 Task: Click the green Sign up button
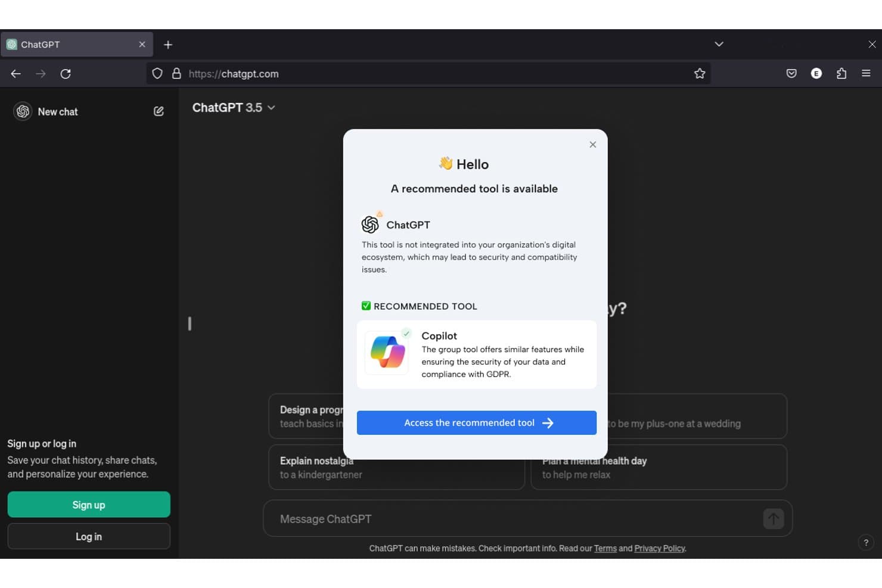point(89,505)
